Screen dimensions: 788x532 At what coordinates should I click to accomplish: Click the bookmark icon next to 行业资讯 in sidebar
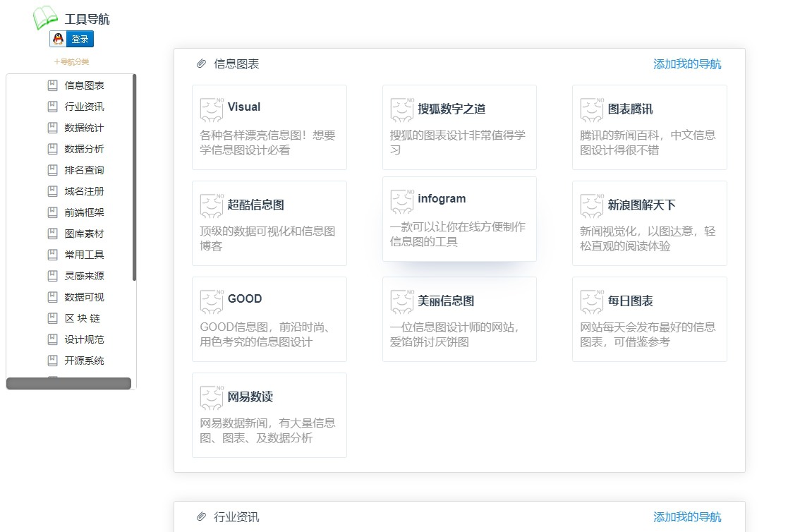52,107
